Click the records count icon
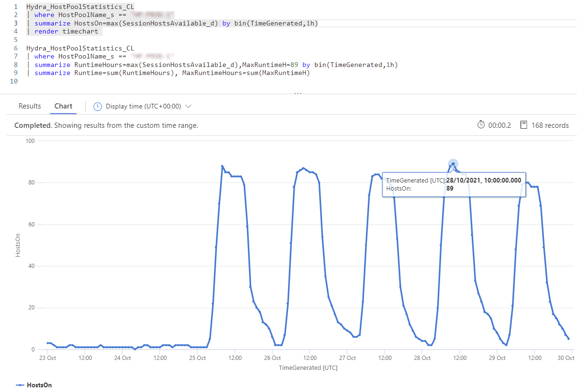Image resolution: width=577 pixels, height=392 pixels. click(523, 125)
